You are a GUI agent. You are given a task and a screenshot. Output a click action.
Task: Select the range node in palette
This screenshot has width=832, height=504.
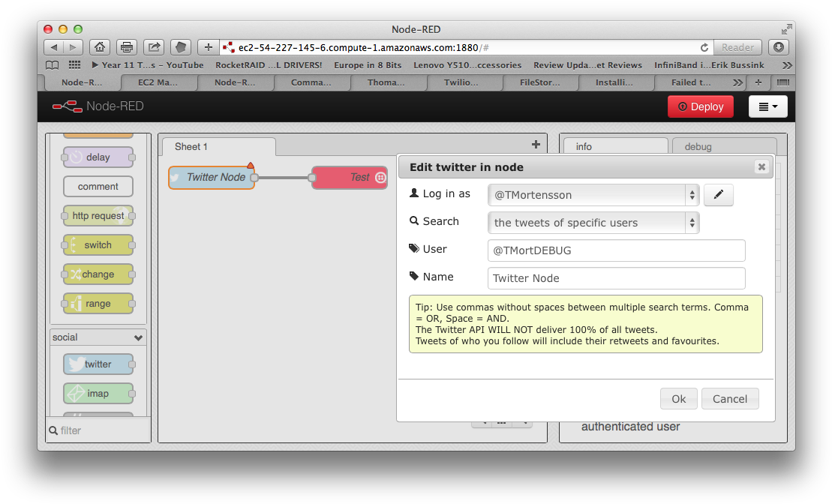coord(98,304)
